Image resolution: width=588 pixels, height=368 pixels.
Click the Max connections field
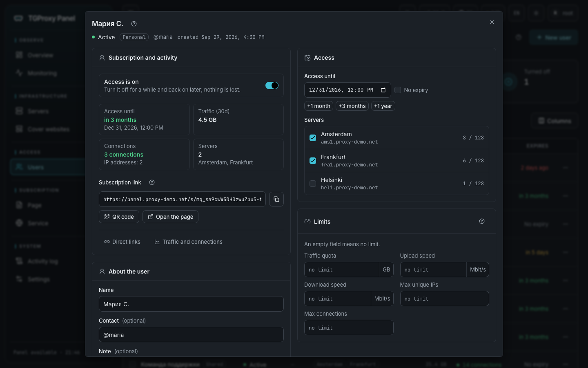pyautogui.click(x=349, y=328)
